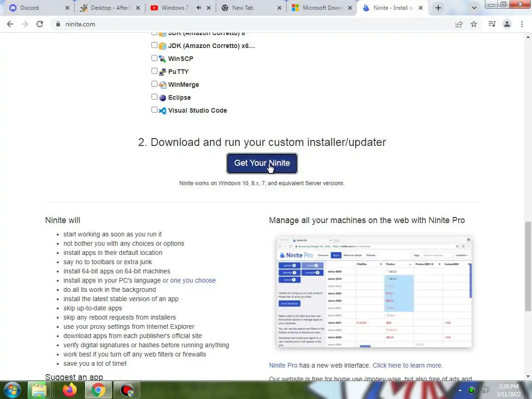This screenshot has height=399, width=532.
Task: Click the Visual Studio Code icon
Action: tap(163, 111)
